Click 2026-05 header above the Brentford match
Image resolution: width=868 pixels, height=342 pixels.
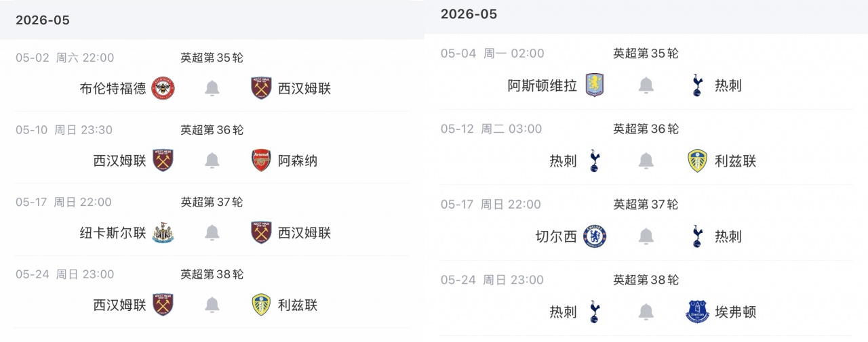tap(43, 20)
